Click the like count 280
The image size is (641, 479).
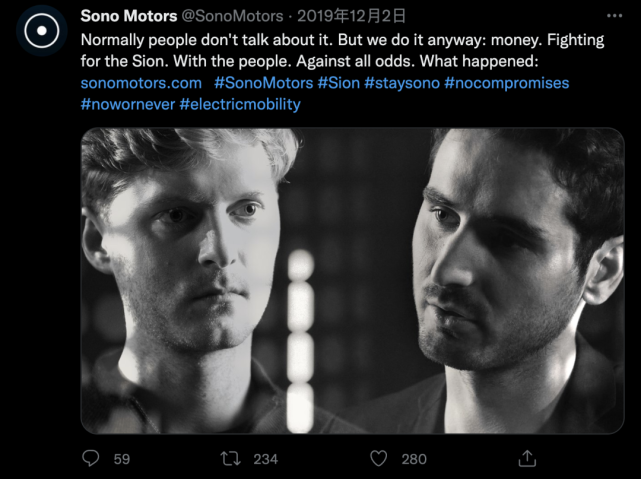pos(414,459)
